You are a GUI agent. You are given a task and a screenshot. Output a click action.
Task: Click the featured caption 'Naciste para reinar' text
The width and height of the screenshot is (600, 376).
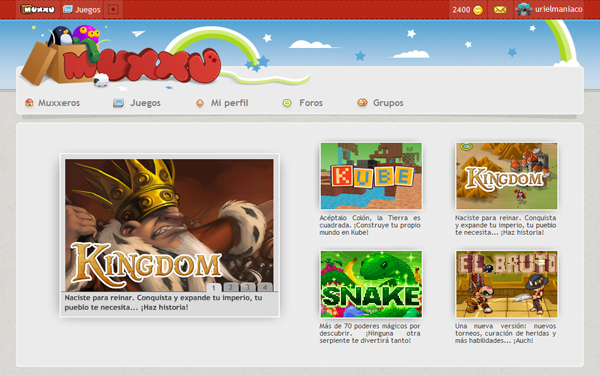(163, 302)
